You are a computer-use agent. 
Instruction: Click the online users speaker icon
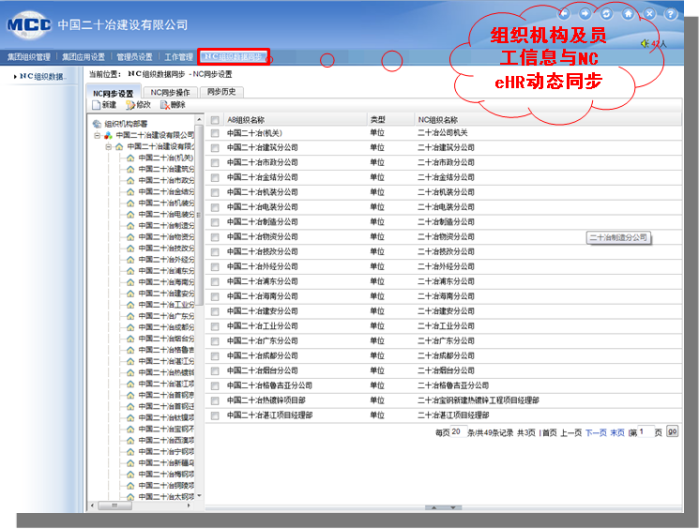pyautogui.click(x=645, y=43)
